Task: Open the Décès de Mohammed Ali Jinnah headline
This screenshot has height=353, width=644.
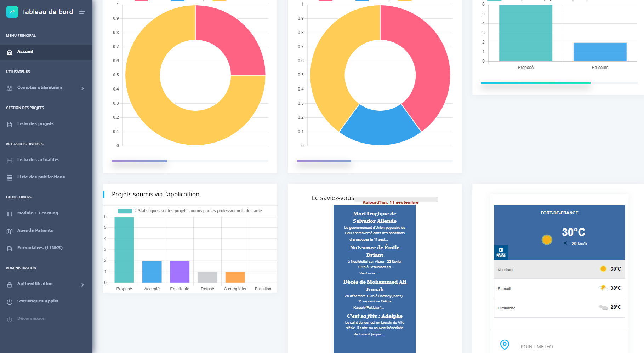Action: click(375, 285)
